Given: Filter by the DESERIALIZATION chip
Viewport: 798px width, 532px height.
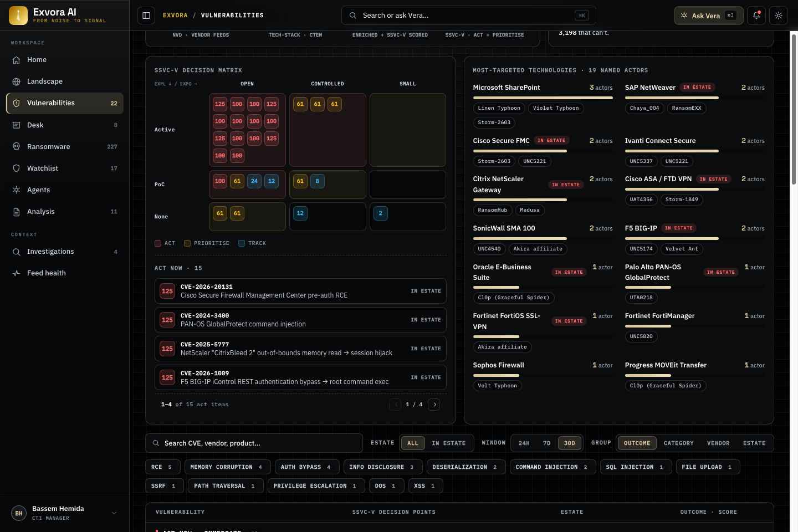Looking at the screenshot, I should [x=465, y=467].
